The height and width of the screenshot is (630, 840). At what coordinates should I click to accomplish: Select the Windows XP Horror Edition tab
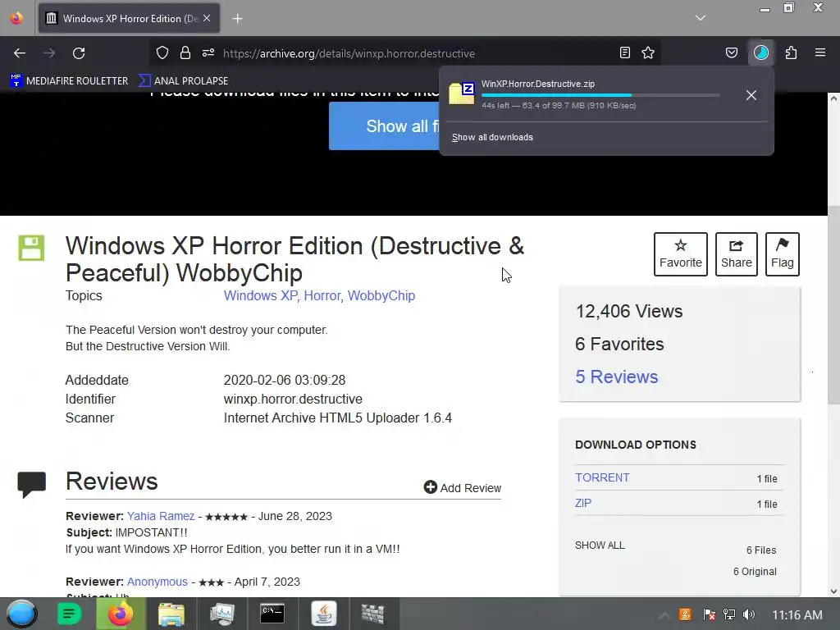point(129,18)
